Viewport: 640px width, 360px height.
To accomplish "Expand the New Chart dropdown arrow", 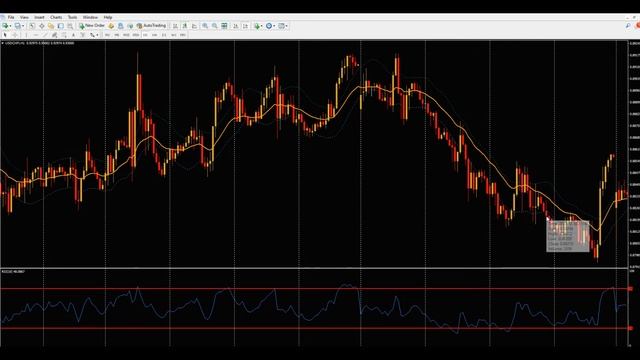I will pos(10,26).
